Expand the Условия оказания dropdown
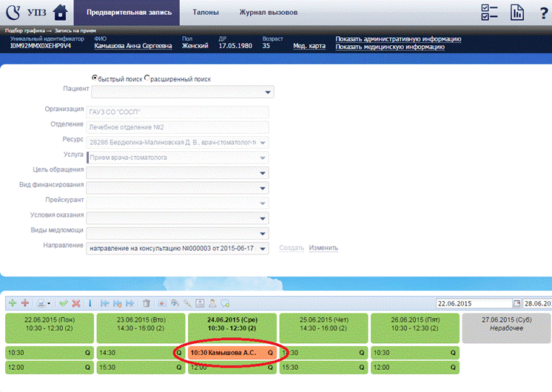The image size is (552, 392). click(263, 218)
